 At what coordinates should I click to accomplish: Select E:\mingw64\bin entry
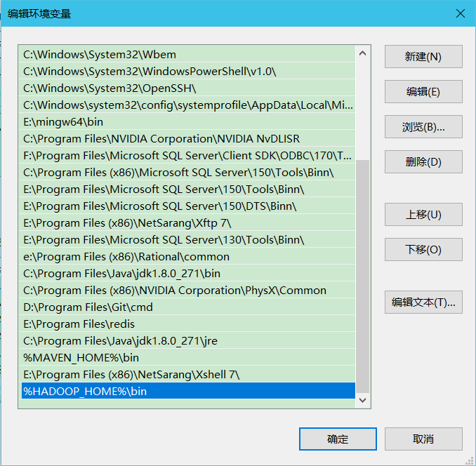[187, 122]
